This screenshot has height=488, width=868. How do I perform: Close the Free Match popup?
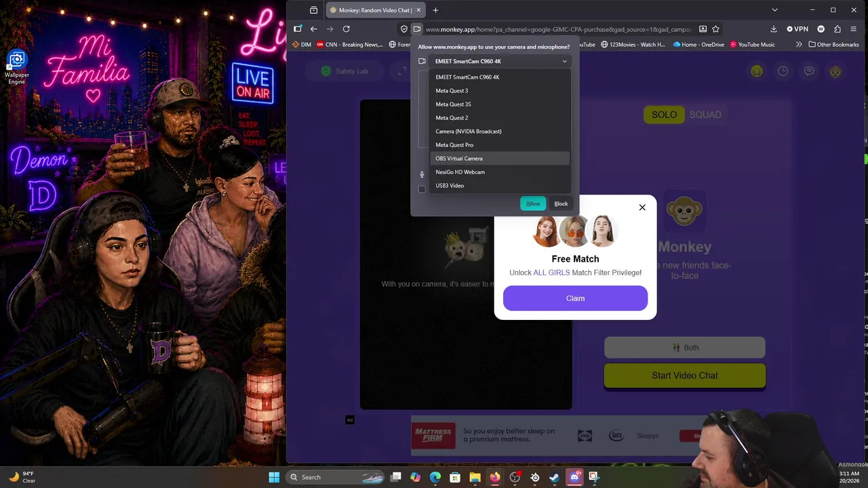click(642, 207)
